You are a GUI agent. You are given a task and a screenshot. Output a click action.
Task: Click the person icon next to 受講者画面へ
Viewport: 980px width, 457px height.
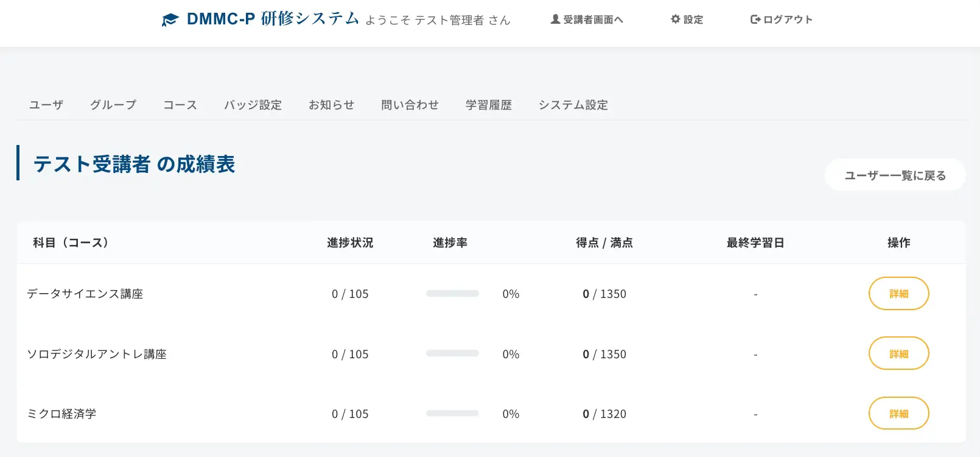click(555, 19)
